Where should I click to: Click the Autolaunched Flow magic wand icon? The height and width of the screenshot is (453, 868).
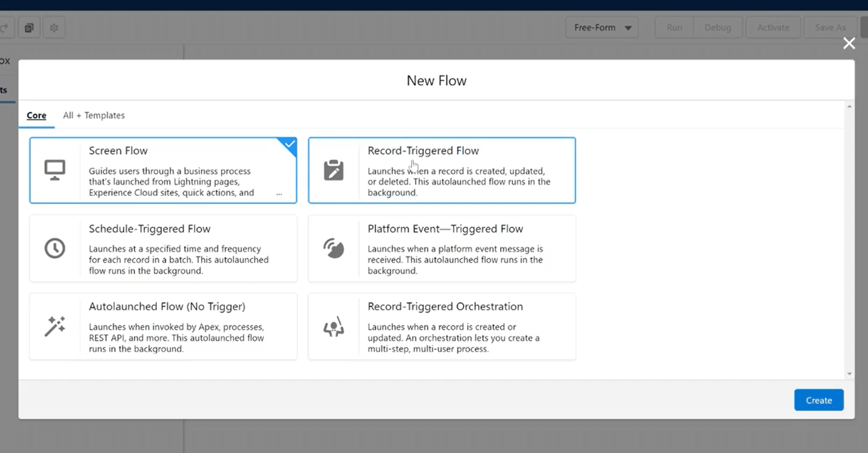pos(55,326)
